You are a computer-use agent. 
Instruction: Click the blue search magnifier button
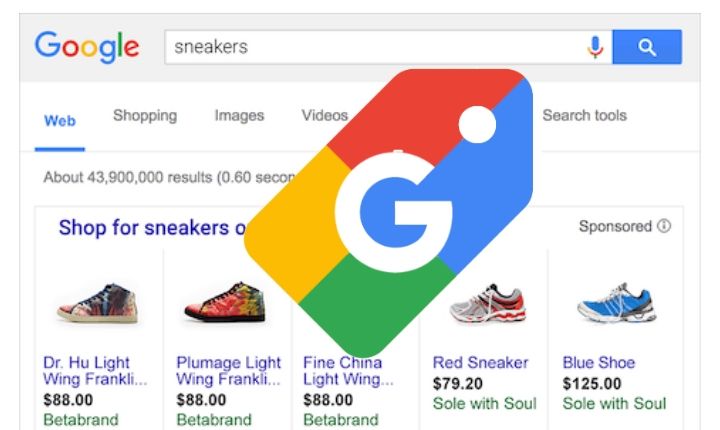(x=646, y=46)
